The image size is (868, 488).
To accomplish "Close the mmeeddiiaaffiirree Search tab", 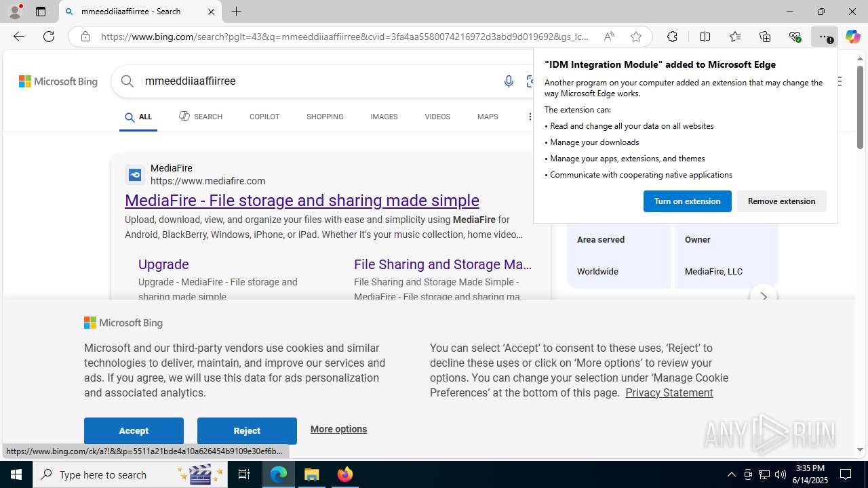I will tap(211, 12).
